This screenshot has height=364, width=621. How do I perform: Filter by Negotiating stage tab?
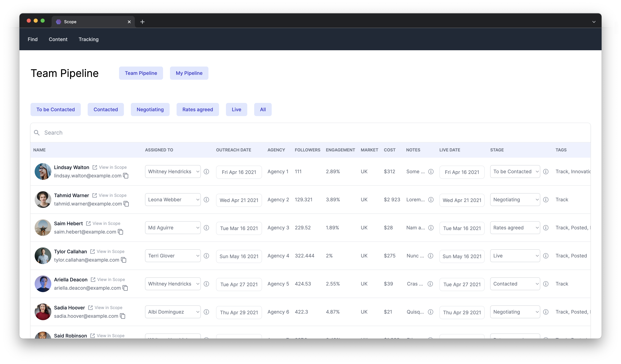pyautogui.click(x=150, y=110)
